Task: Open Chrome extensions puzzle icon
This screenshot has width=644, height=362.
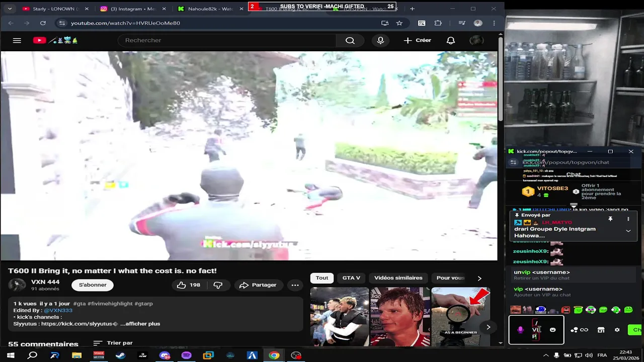Action: pyautogui.click(x=438, y=23)
